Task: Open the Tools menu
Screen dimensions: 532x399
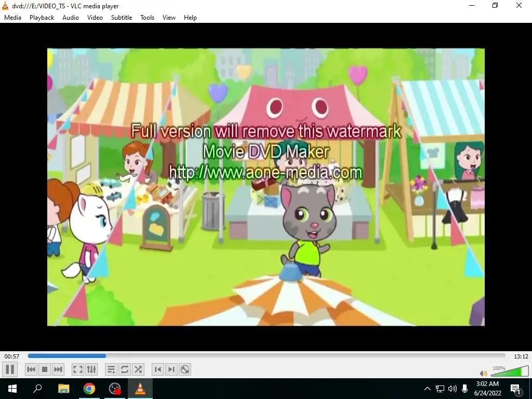Action: click(147, 18)
